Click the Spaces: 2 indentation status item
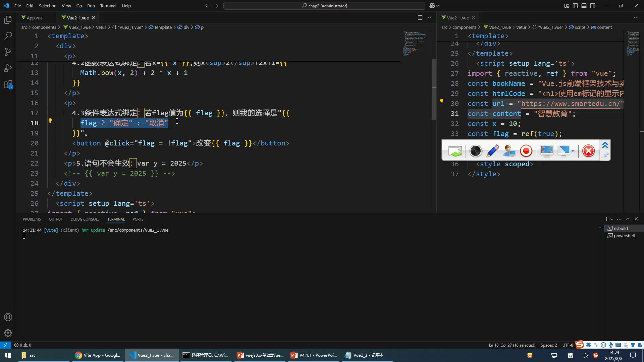 [549, 345]
